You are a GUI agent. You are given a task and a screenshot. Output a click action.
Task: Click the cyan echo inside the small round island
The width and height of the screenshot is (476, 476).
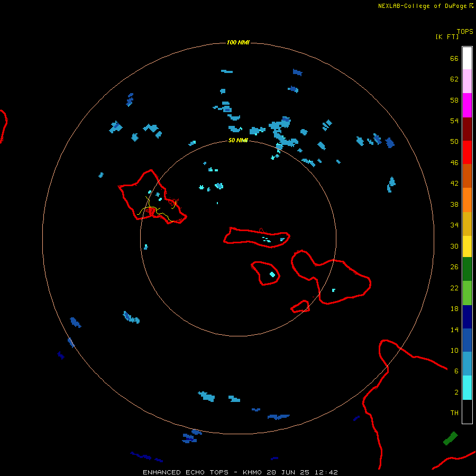click(272, 274)
